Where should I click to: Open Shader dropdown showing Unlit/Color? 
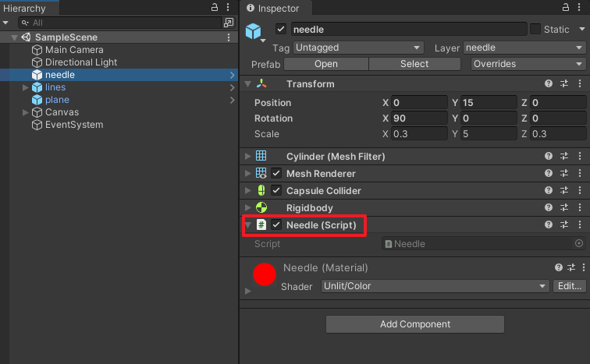coord(435,286)
